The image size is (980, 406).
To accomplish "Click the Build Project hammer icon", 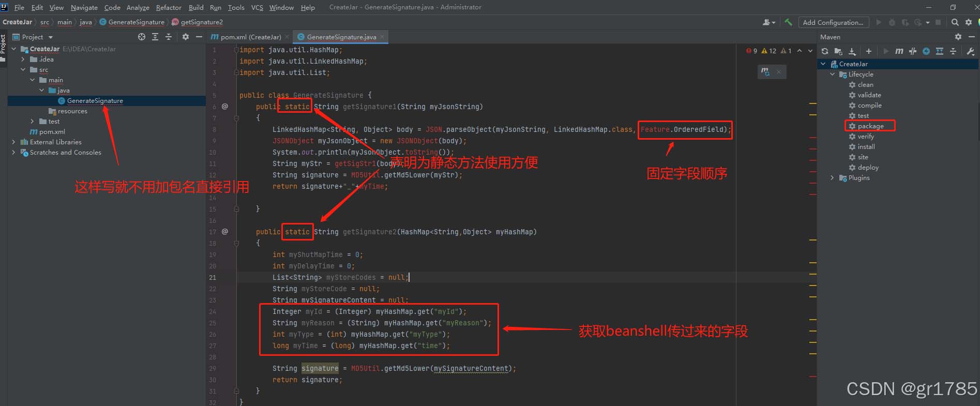I will coord(788,22).
